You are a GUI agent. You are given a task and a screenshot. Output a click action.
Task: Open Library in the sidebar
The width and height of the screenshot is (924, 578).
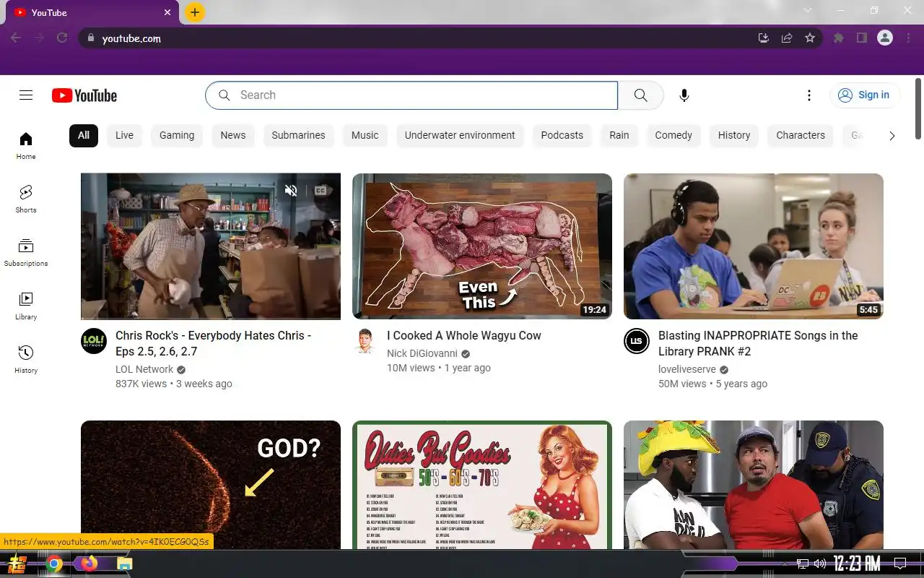pyautogui.click(x=26, y=306)
